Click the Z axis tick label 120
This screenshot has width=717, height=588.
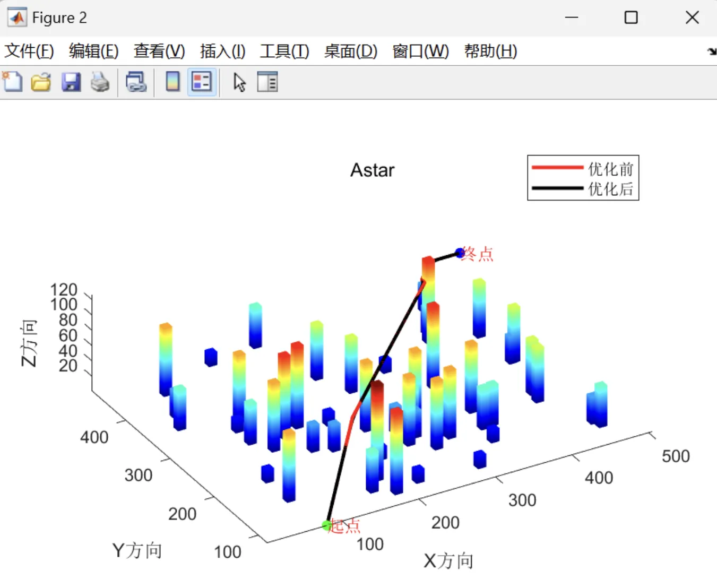tap(64, 289)
